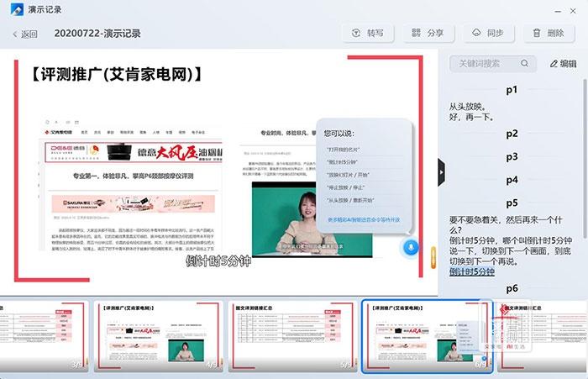Click the transcript panel vertical scrollbar

tap(585, 158)
